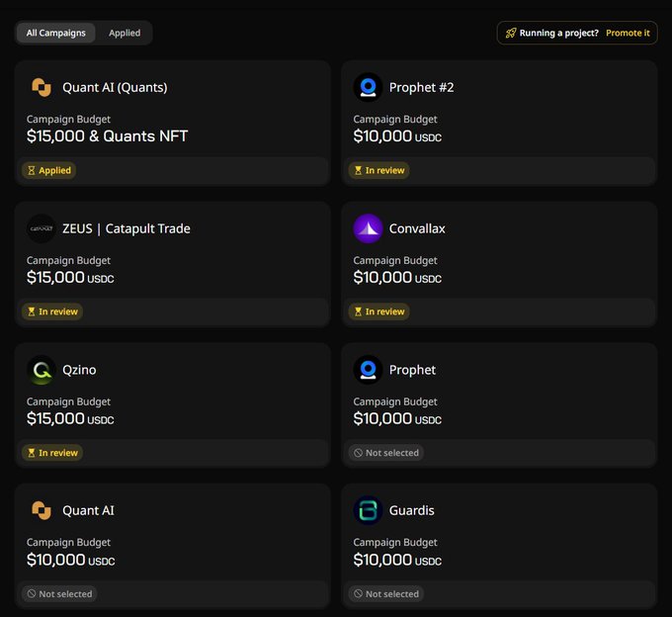Viewport: 672px width, 617px height.
Task: Open the Quant AI (Quants) campaign title
Action: pos(115,87)
